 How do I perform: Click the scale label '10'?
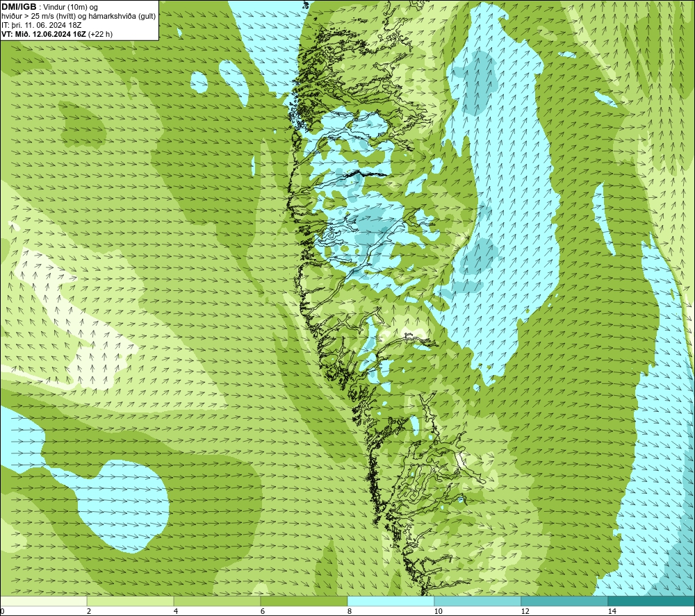pyautogui.click(x=439, y=611)
